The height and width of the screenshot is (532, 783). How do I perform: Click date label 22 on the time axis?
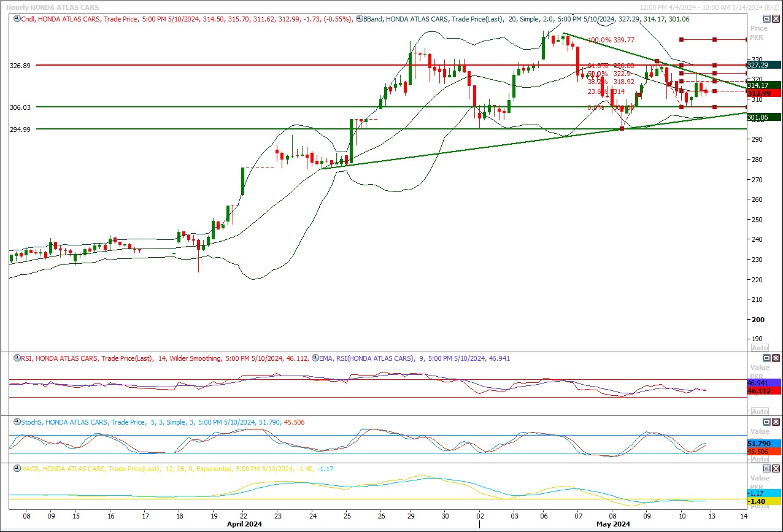click(244, 515)
